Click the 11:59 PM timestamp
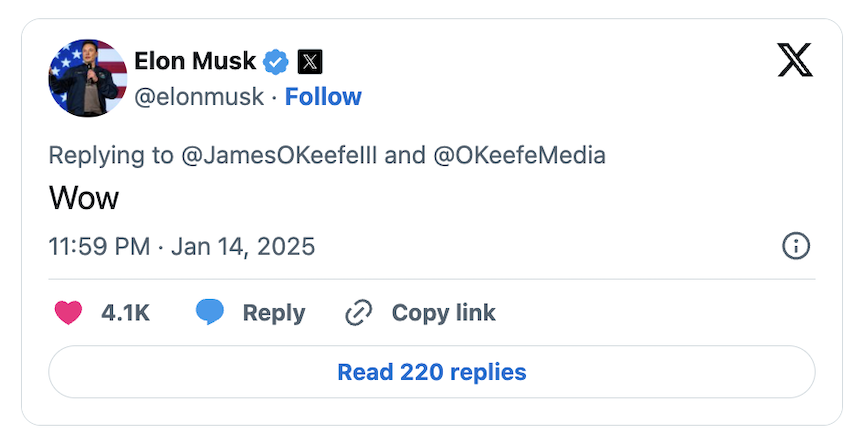Viewport: 864px width, 444px height. click(x=99, y=246)
